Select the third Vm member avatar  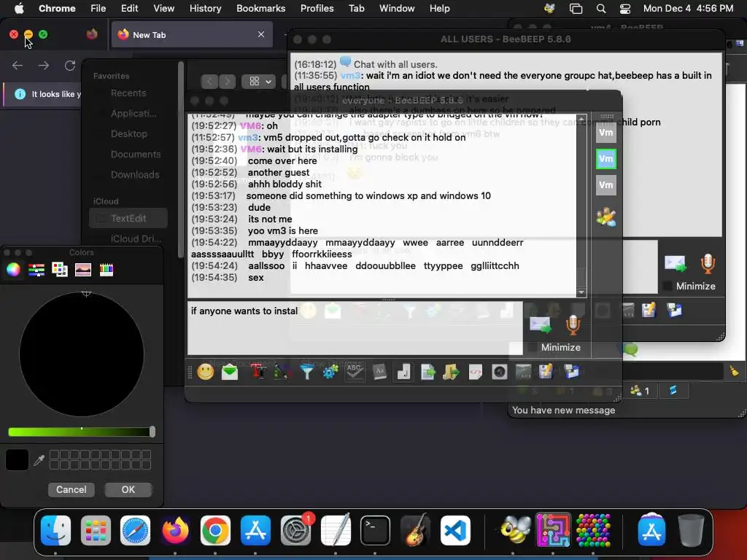tap(606, 184)
